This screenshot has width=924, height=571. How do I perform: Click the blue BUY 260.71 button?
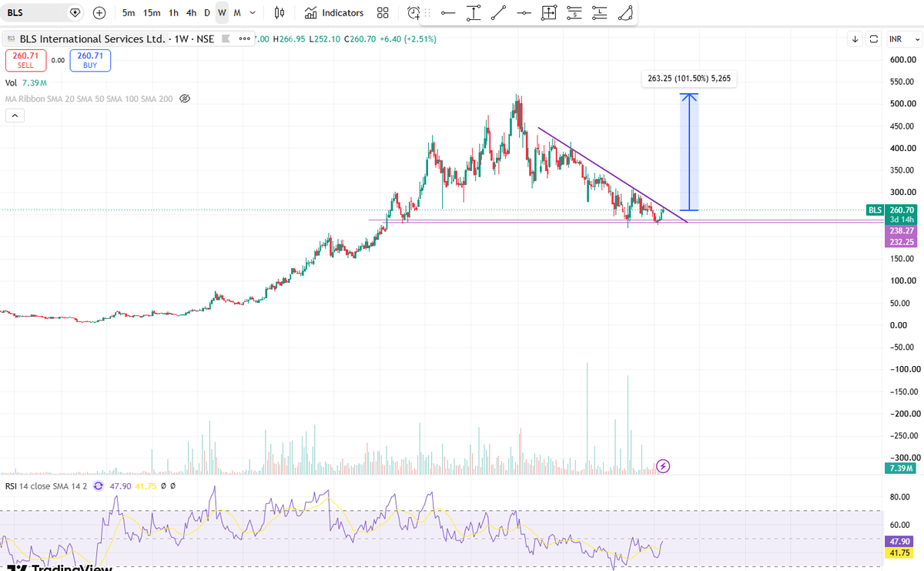click(90, 60)
